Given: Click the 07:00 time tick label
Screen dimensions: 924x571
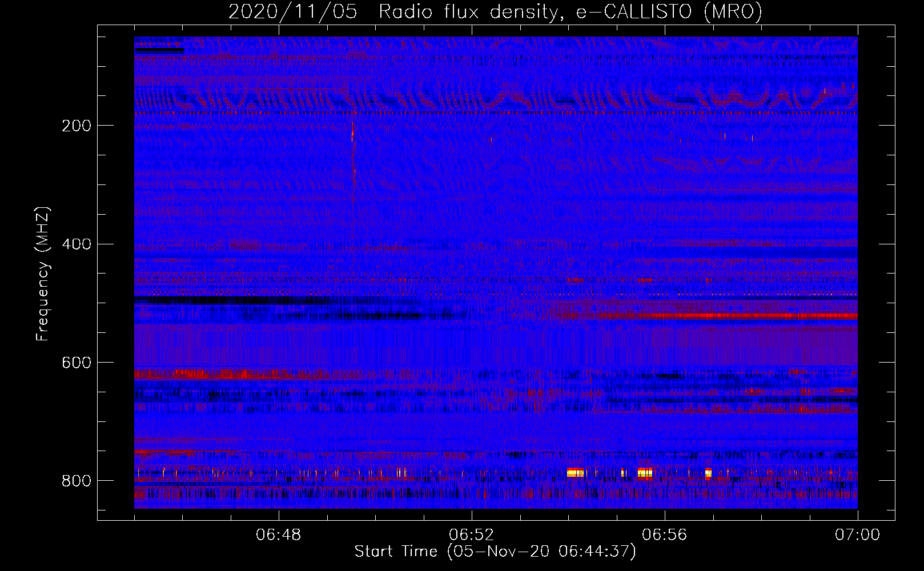Looking at the screenshot, I should pyautogui.click(x=858, y=535).
